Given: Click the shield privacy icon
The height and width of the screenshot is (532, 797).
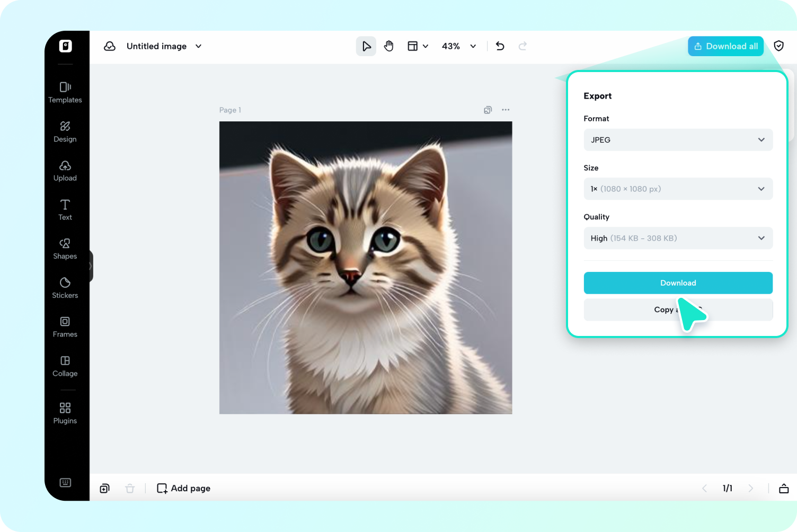Looking at the screenshot, I should pos(778,46).
